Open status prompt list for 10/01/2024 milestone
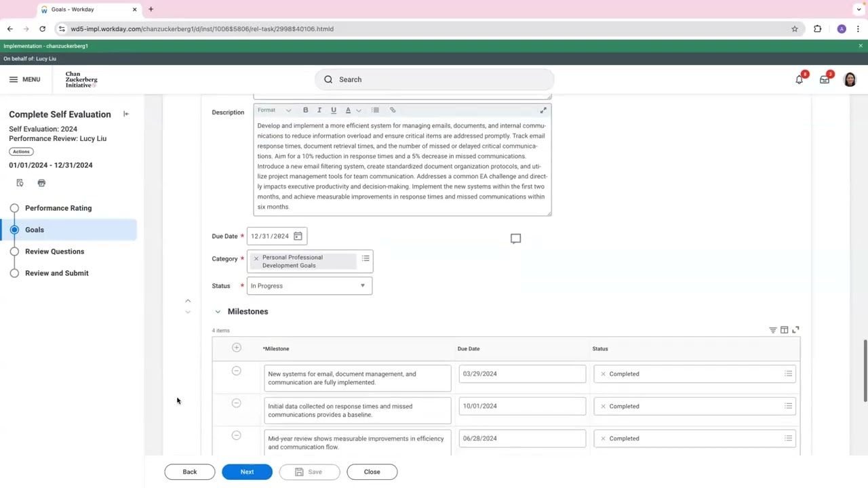This screenshot has height=488, width=868. (788, 406)
